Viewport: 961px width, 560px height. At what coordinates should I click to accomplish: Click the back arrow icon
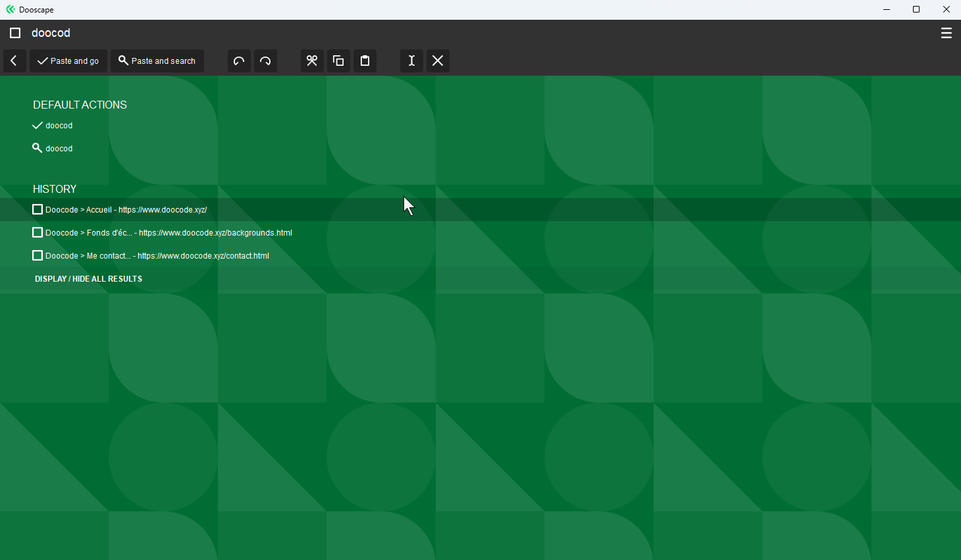14,61
